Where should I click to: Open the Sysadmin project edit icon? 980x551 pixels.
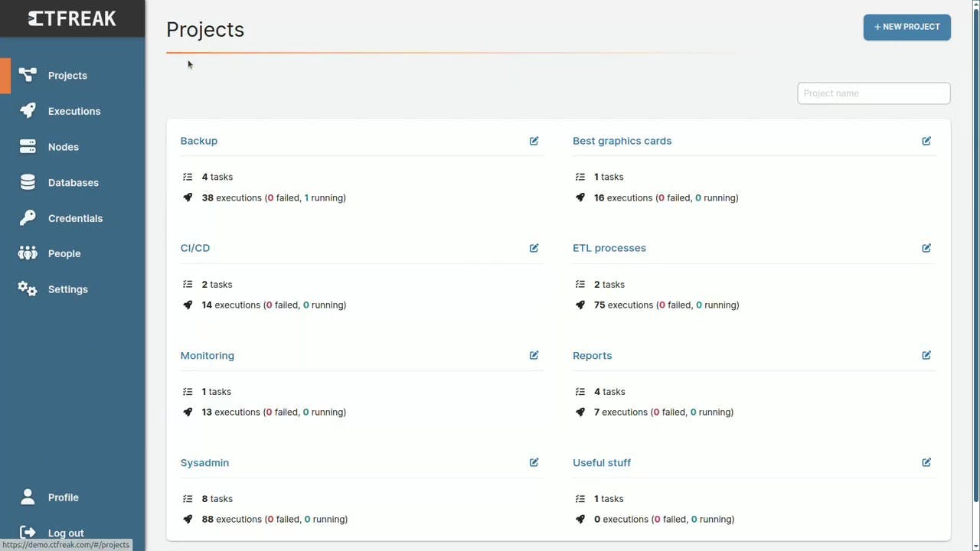coord(534,462)
